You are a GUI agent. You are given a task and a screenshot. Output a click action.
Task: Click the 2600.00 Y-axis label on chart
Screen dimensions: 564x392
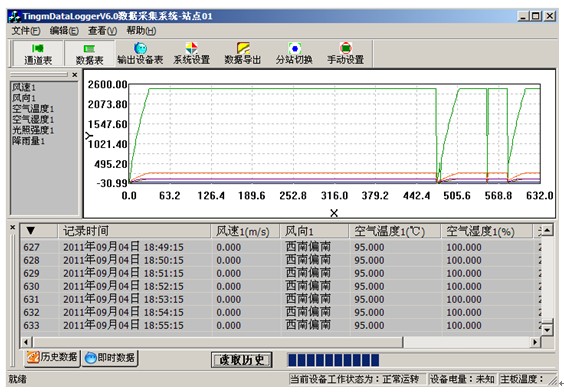[x=108, y=85]
